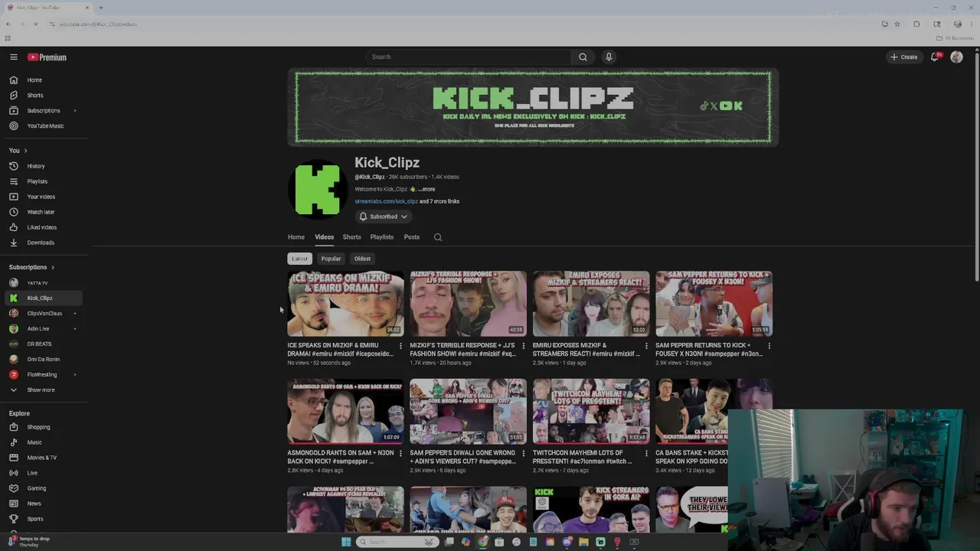980x551 pixels.
Task: Switch to channel Posts tab
Action: [412, 237]
